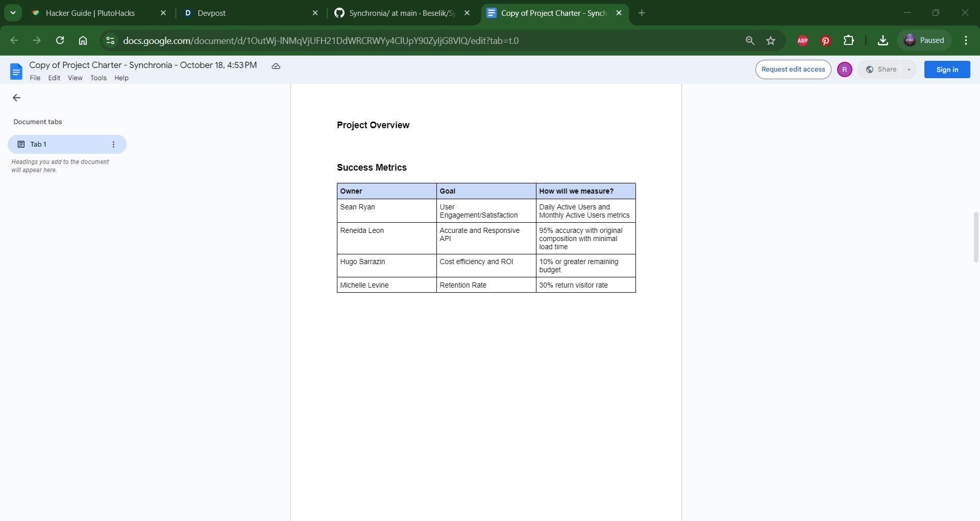The image size is (980, 521).
Task: Click the Accurate and Responsive API cell
Action: click(486, 238)
